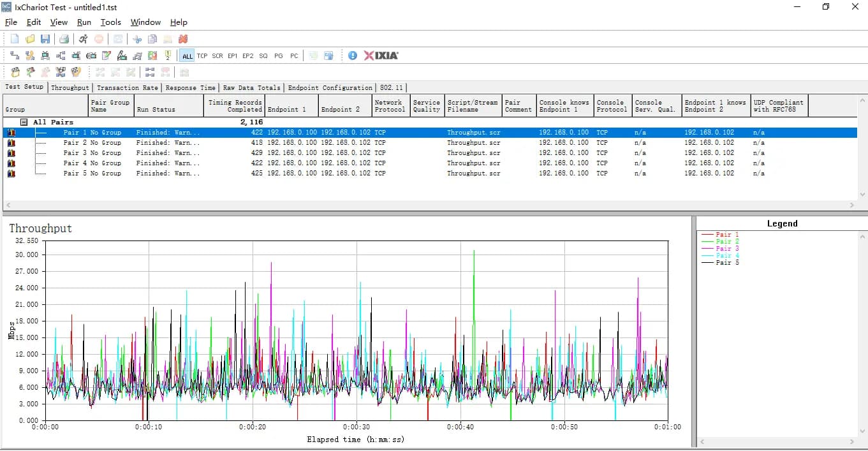Switch to the 802.11 tab
The image size is (868, 451).
click(391, 88)
